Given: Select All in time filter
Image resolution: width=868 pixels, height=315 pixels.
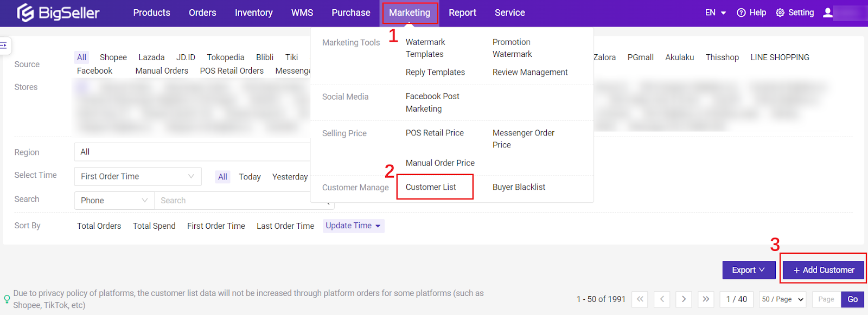Looking at the screenshot, I should coord(222,177).
